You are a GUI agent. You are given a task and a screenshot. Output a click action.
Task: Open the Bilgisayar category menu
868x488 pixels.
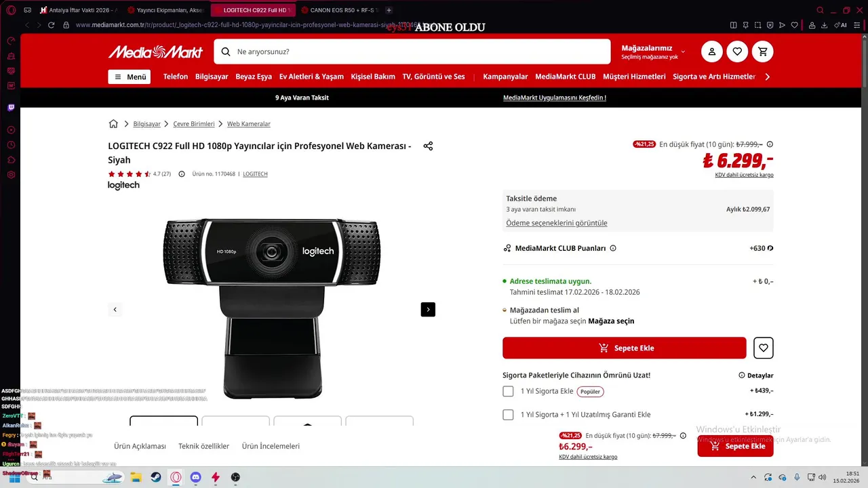pos(212,77)
